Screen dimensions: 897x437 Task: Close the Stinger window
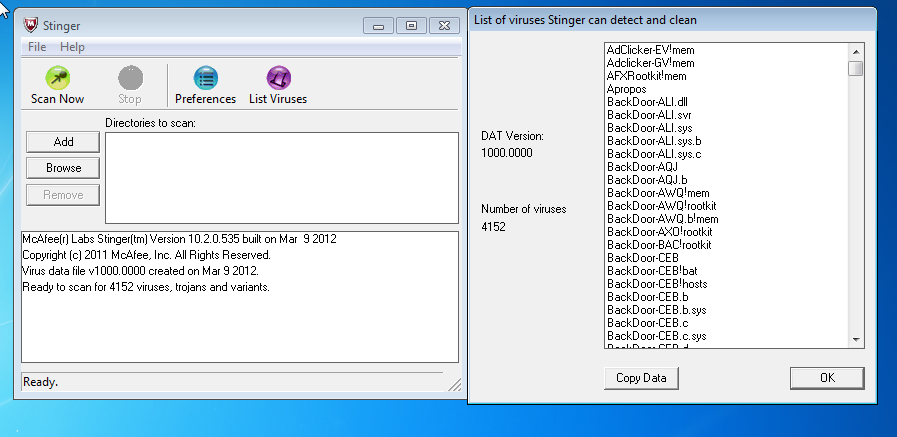tap(444, 26)
